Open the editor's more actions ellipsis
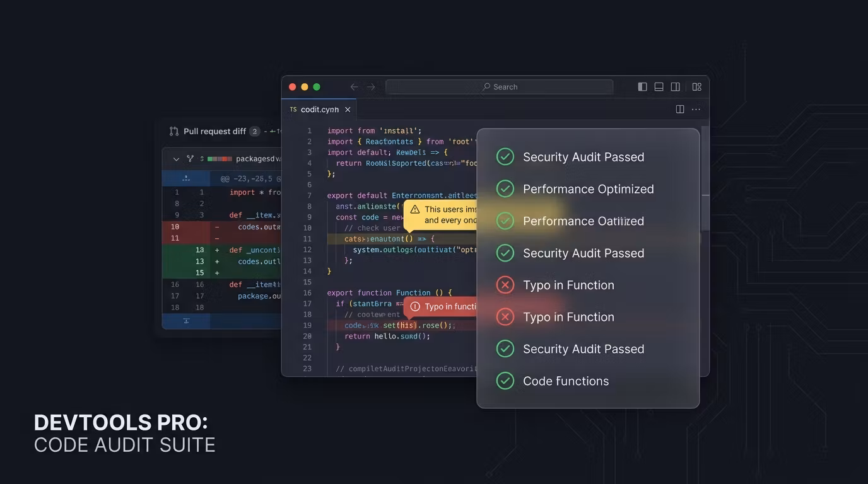Viewport: 868px width, 484px height. click(696, 109)
